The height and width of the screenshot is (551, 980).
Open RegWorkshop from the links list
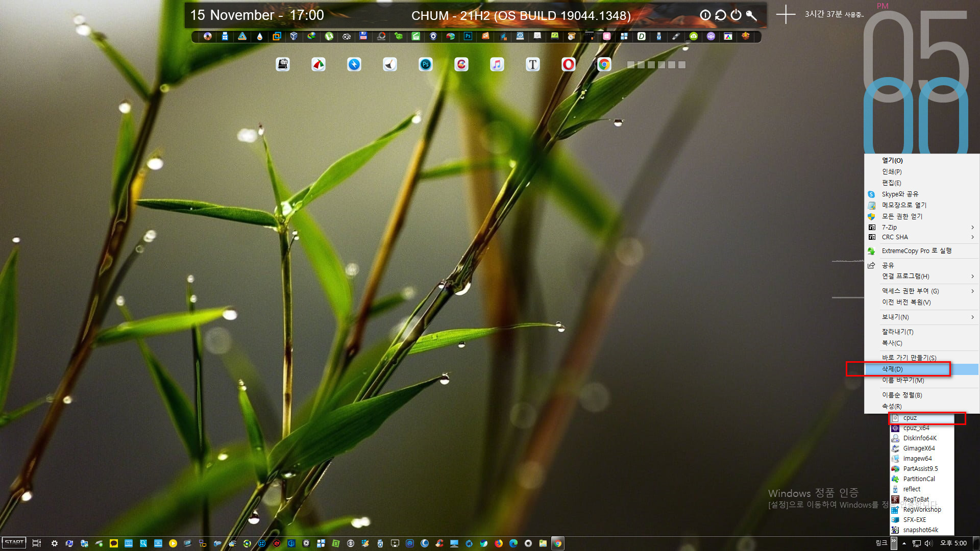point(921,510)
